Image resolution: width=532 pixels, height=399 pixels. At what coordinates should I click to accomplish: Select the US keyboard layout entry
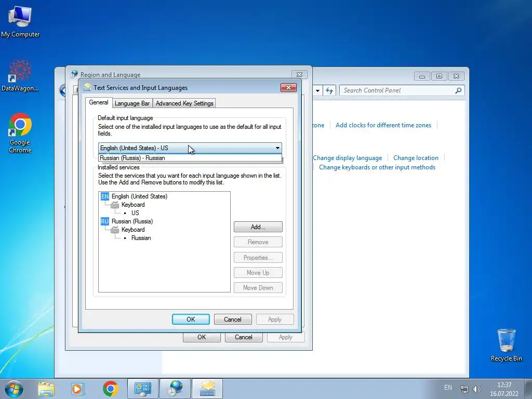[135, 212]
